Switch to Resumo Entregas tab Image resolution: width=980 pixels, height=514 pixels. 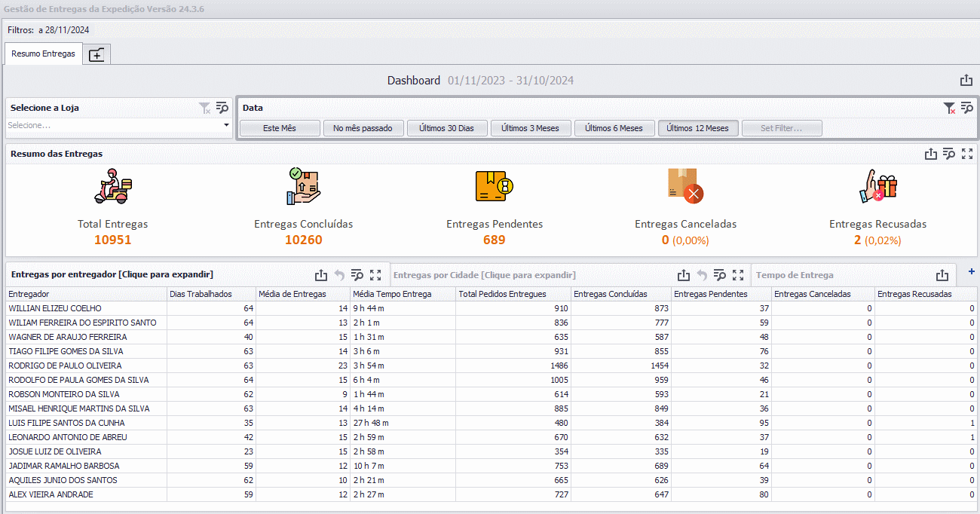(x=43, y=54)
